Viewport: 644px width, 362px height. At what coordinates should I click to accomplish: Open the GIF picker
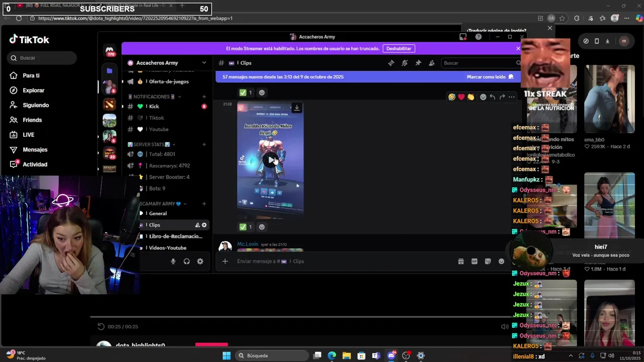(x=474, y=261)
